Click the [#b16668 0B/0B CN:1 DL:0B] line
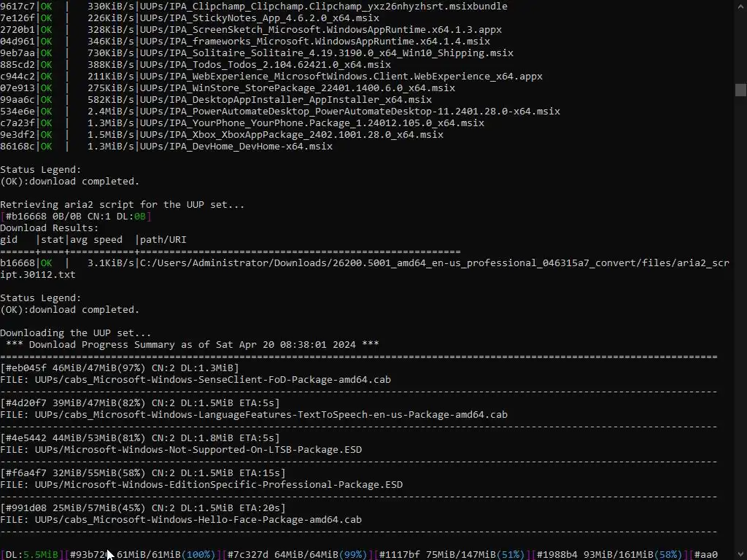 pos(76,216)
